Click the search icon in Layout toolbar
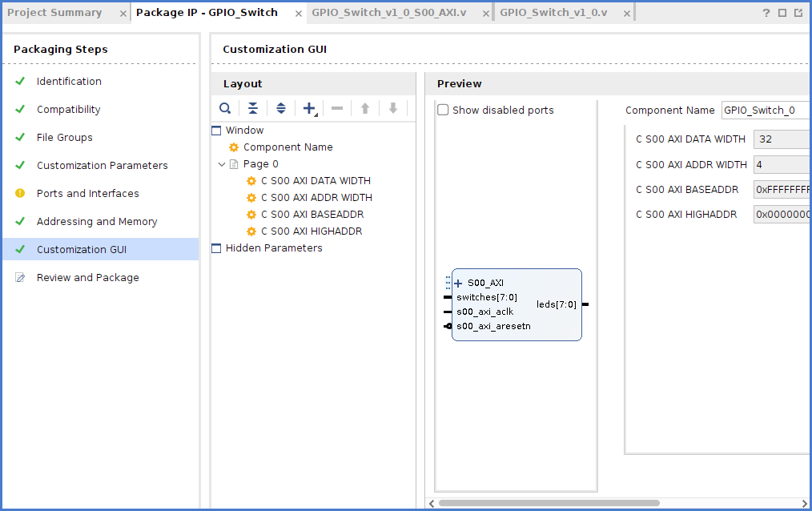Image resolution: width=812 pixels, height=511 pixels. [x=226, y=108]
